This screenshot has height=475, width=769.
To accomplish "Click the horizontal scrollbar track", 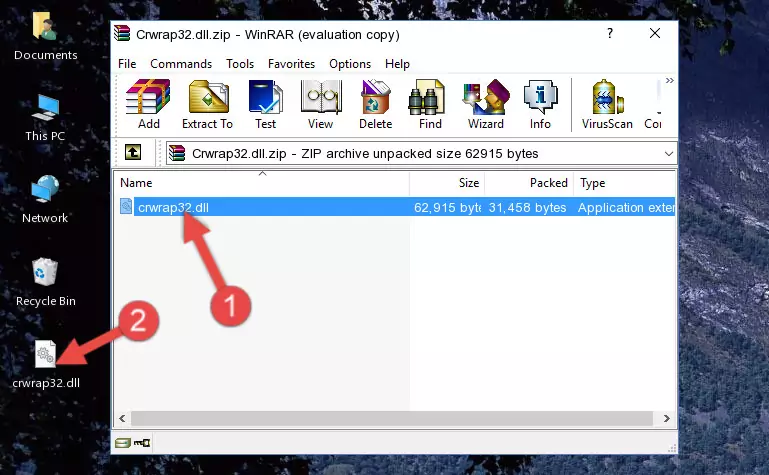I will (x=391, y=419).
